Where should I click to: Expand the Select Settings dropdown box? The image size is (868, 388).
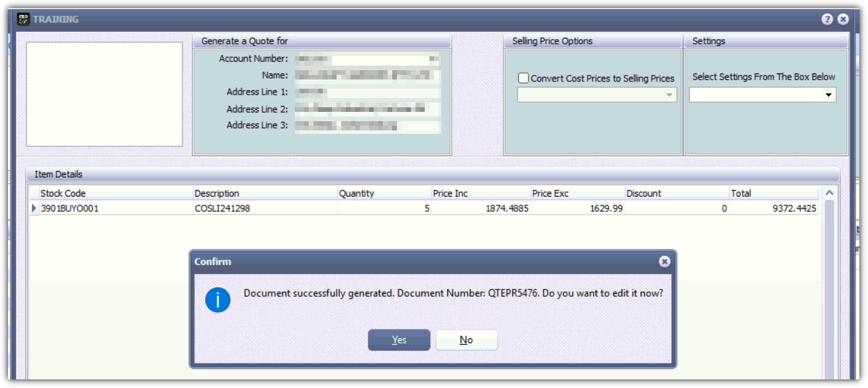click(x=828, y=95)
